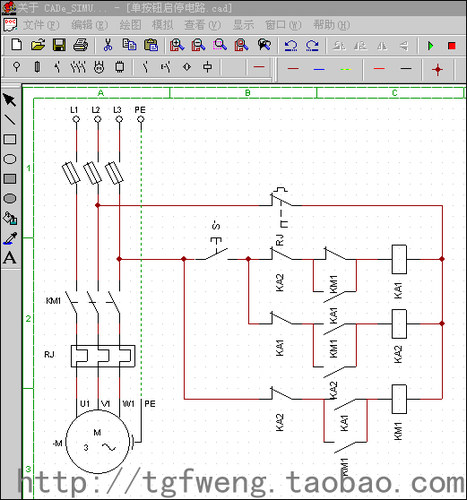Click the open file folder icon
Viewport: 467px width, 500px height.
[x=38, y=45]
